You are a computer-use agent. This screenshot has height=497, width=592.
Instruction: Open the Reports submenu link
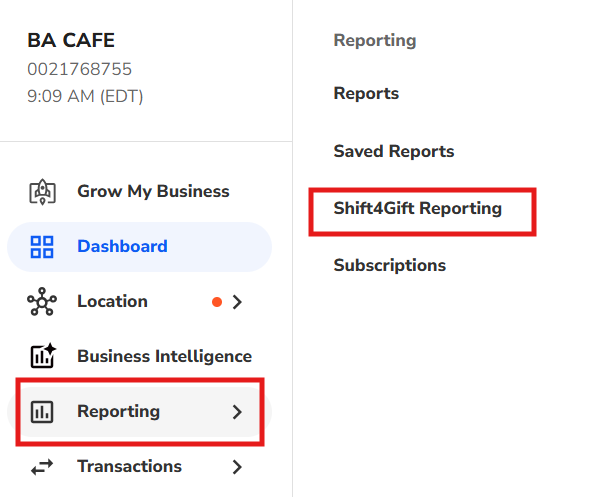(x=366, y=93)
